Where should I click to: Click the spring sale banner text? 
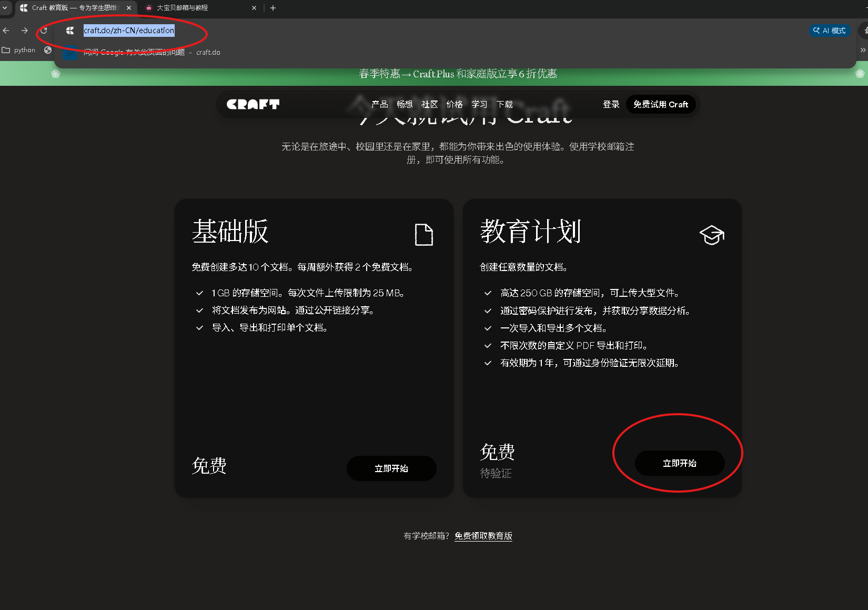click(x=458, y=74)
